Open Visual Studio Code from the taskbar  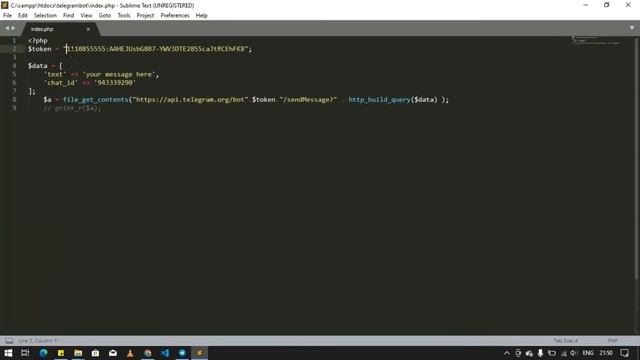165,353
